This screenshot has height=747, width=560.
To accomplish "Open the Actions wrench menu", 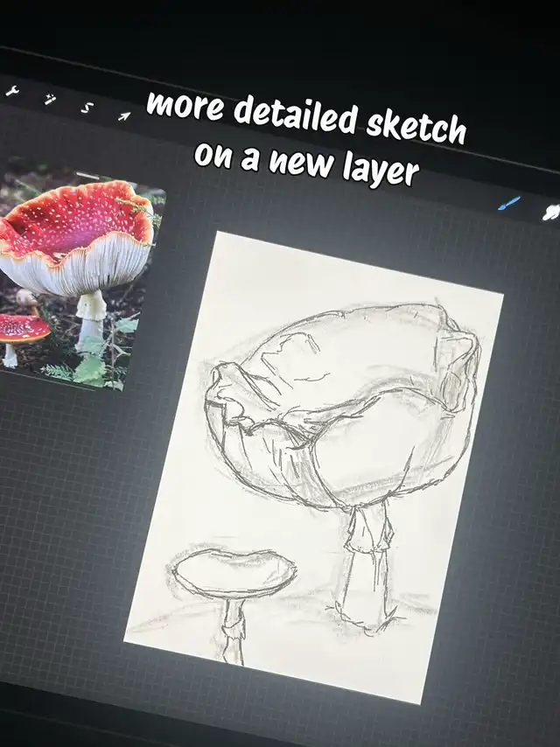I will coord(11,90).
